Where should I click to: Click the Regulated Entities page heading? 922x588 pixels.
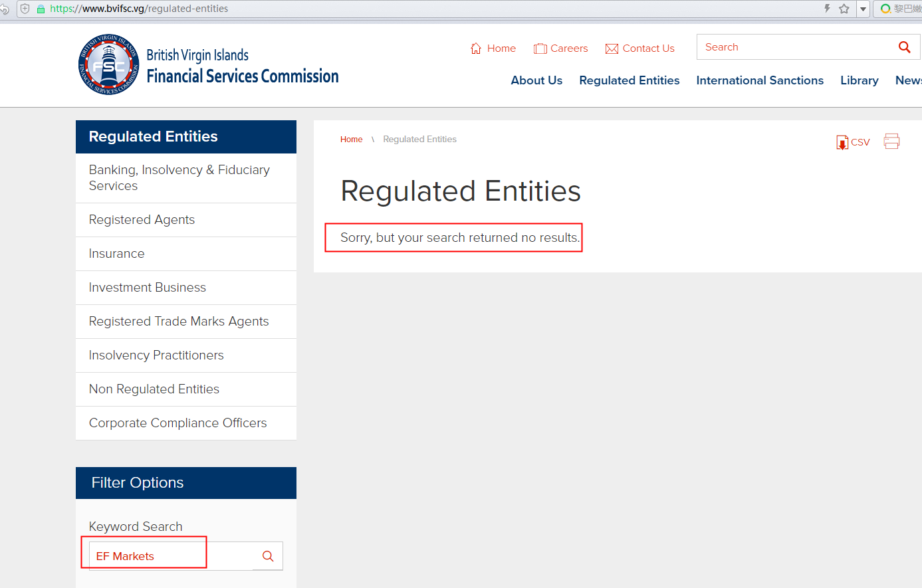tap(461, 191)
